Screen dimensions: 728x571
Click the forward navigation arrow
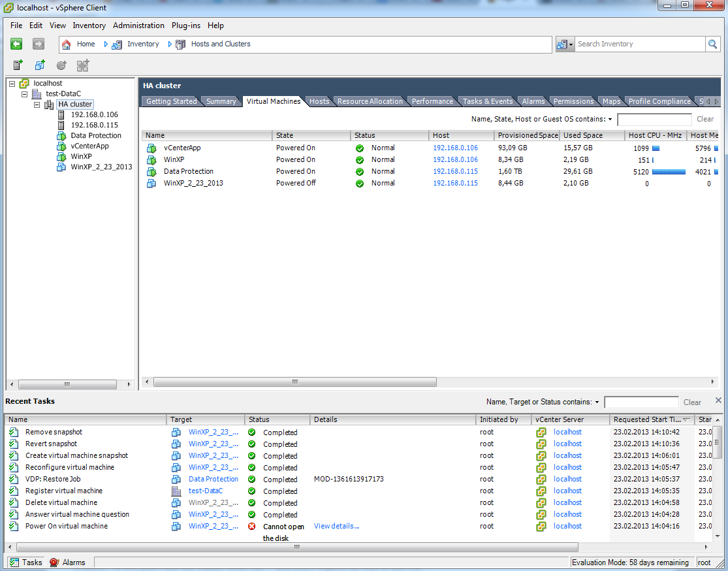coord(39,44)
